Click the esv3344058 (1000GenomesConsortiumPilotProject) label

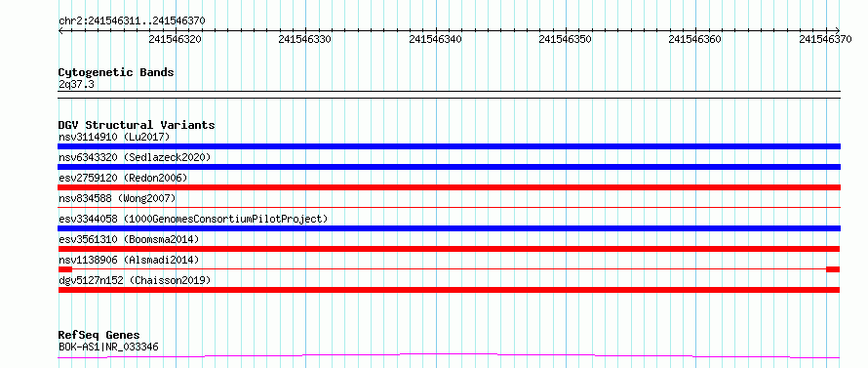pos(193,219)
